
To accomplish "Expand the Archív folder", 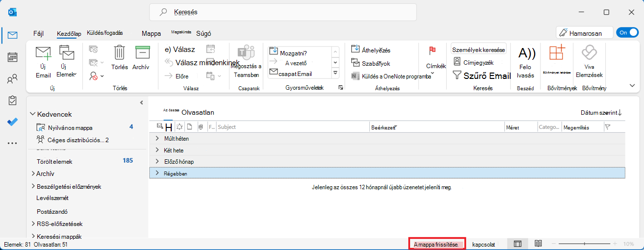I will coord(33,174).
